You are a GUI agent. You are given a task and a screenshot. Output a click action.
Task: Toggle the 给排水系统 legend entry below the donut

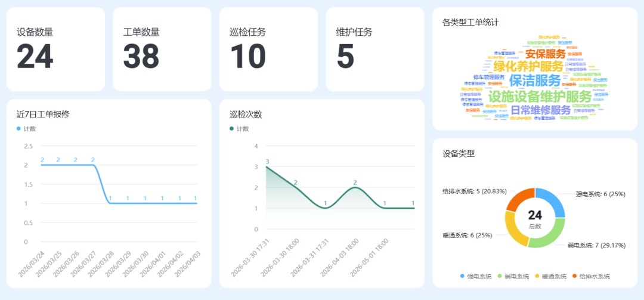[x=591, y=277]
